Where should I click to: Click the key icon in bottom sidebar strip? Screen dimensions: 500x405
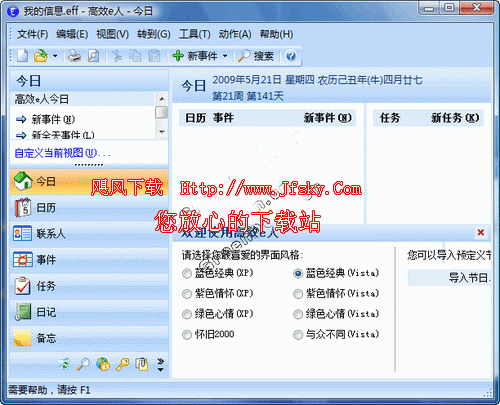pos(122,364)
